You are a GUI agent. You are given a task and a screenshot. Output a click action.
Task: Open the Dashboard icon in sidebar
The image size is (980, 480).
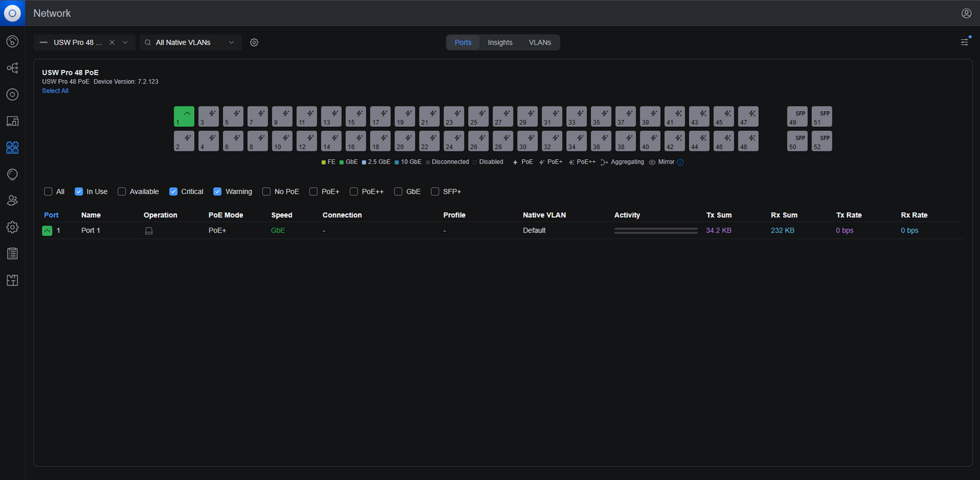[x=12, y=42]
